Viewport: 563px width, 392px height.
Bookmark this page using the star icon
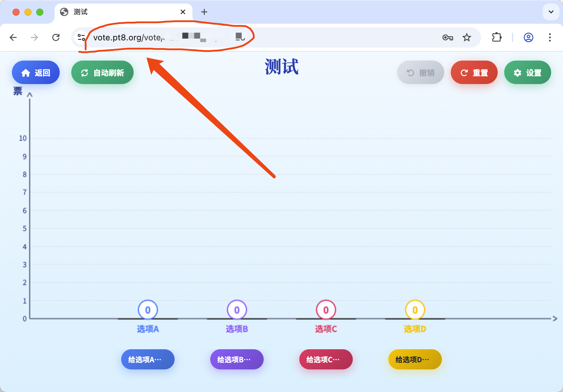tap(467, 37)
